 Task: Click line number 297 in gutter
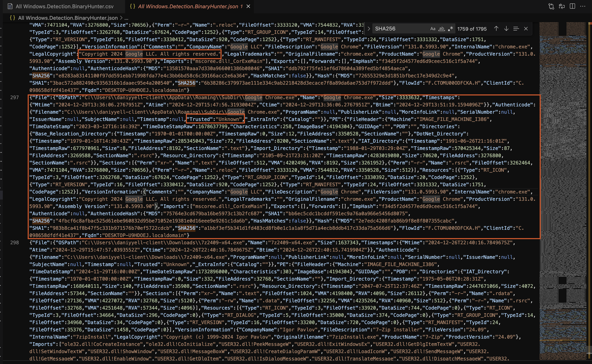[15, 98]
